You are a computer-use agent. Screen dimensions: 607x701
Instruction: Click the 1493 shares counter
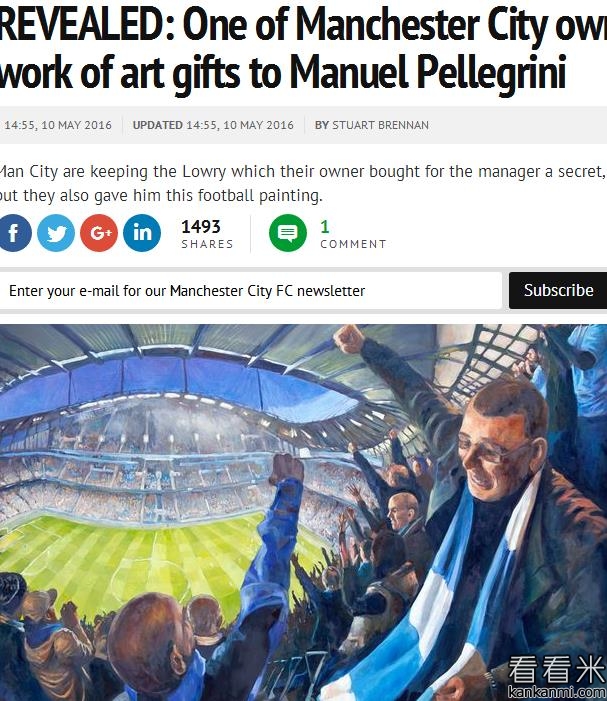pos(206,234)
